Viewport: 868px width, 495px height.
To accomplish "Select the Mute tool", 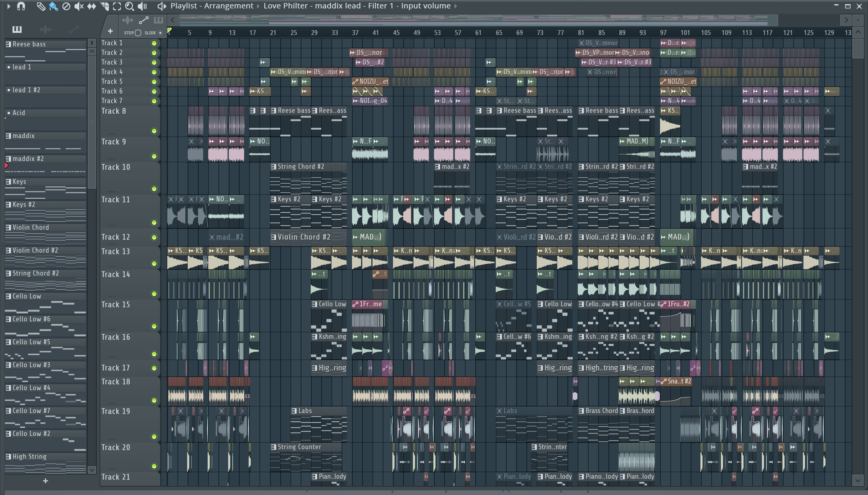I will 79,6.
